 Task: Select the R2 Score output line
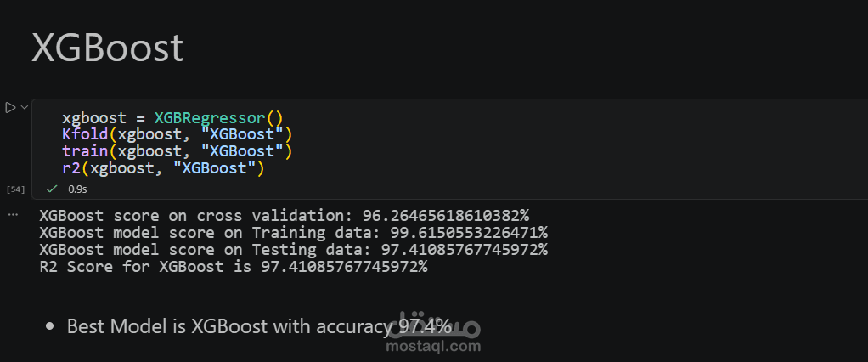pyautogui.click(x=233, y=267)
